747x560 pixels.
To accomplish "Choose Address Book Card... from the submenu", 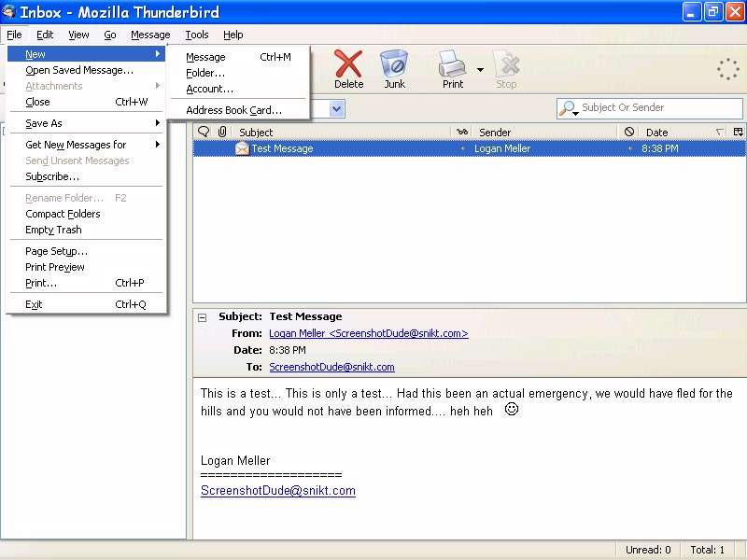I will coord(238,110).
